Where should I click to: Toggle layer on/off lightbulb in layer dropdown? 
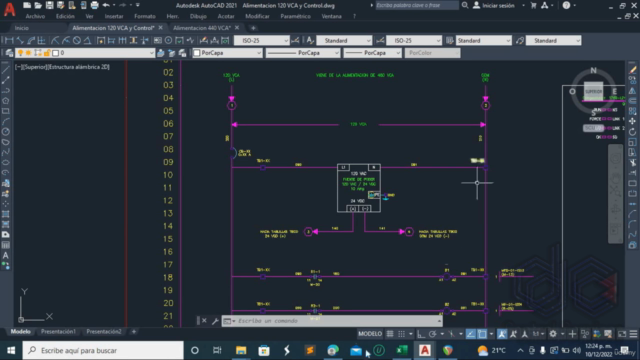click(20, 53)
